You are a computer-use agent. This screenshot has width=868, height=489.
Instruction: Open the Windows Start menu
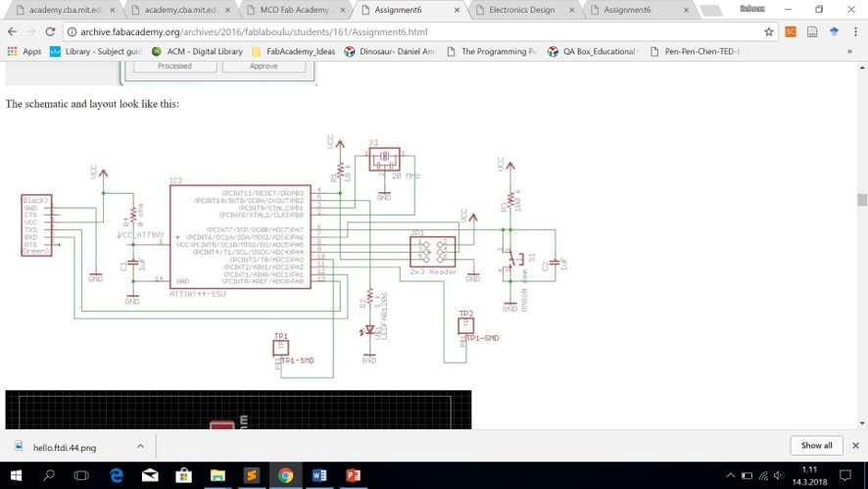[16, 475]
